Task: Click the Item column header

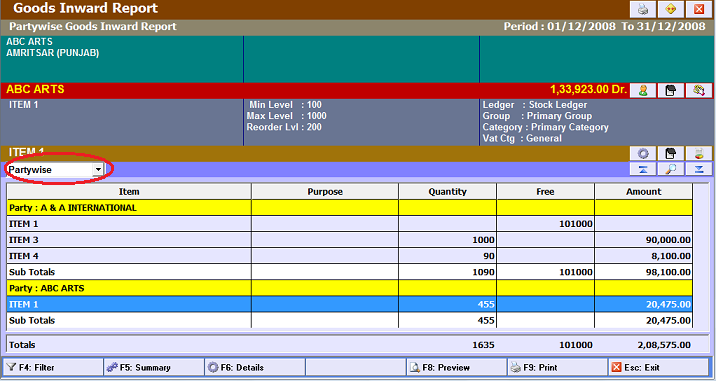Action: 129,192
